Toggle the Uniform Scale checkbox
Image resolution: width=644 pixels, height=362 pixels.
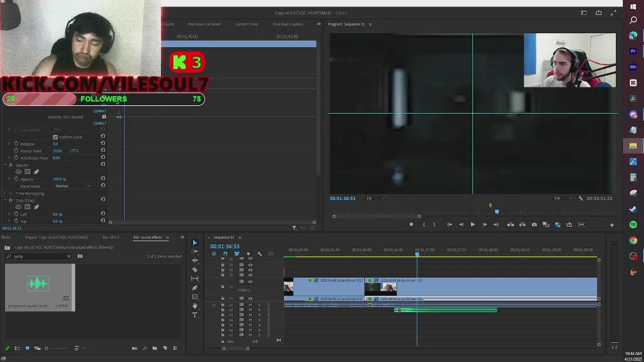(x=55, y=137)
